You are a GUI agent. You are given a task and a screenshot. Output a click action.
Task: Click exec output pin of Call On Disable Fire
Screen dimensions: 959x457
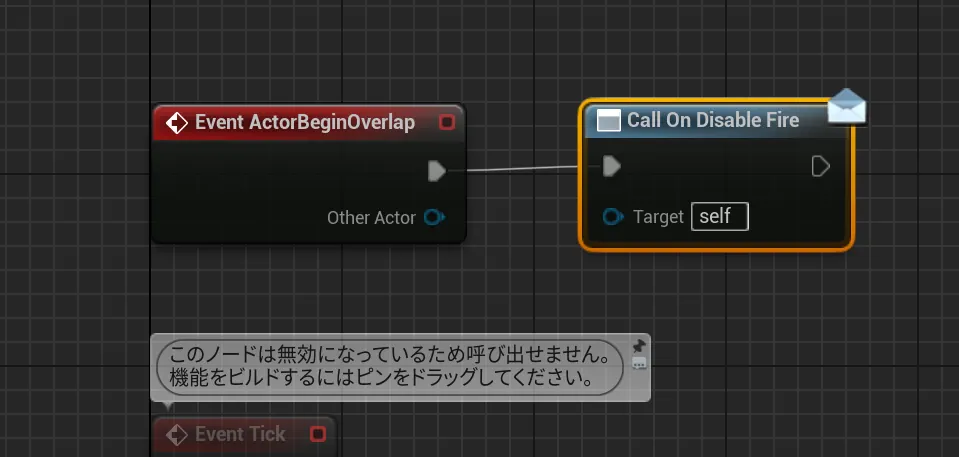(820, 166)
